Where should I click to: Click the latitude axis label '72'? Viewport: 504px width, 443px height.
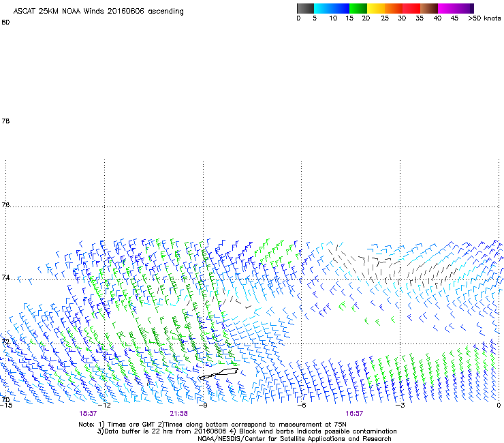[x=5, y=341]
